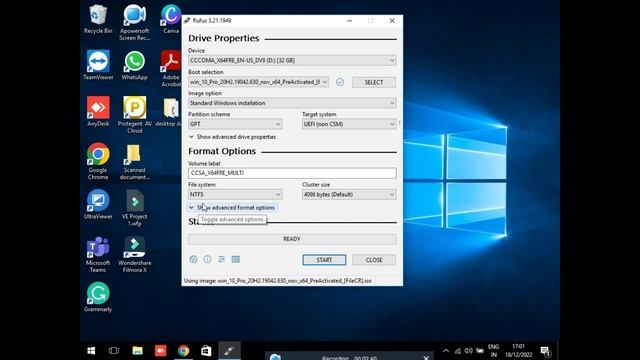Launch Wondershare Filmora X shortcut
Viewport: 640px width, 360px height.
click(x=134, y=254)
